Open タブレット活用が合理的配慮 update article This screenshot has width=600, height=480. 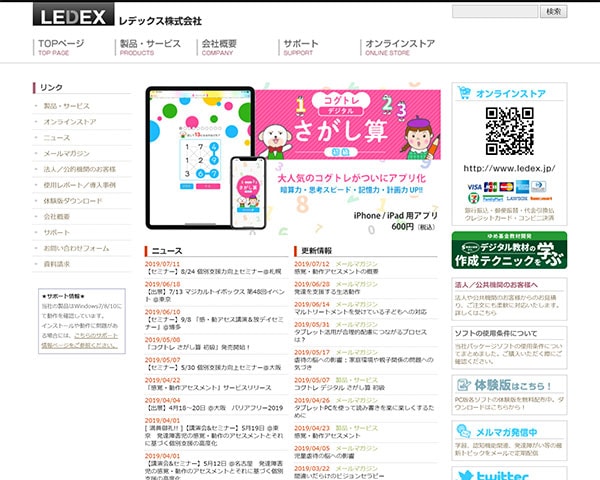click(360, 336)
